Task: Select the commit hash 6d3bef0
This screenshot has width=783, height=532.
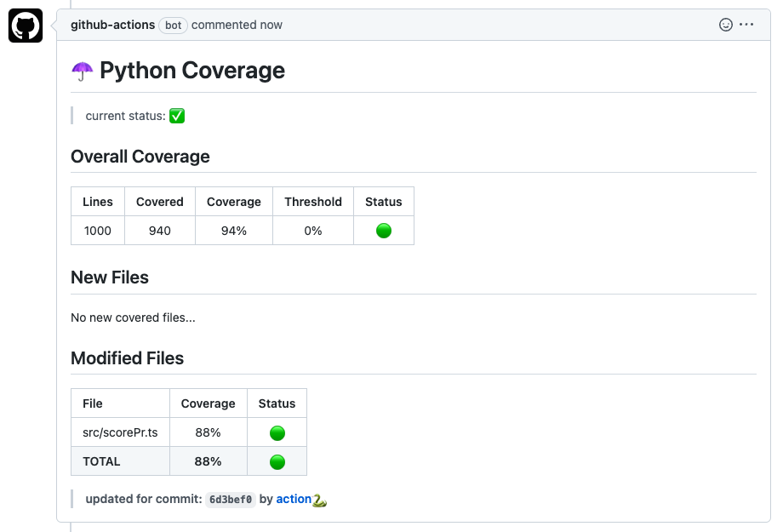Action: [231, 499]
